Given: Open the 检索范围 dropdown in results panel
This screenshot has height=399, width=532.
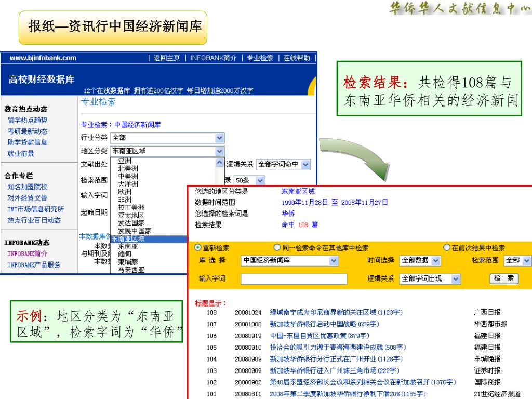Looking at the screenshot, I should coord(517,261).
